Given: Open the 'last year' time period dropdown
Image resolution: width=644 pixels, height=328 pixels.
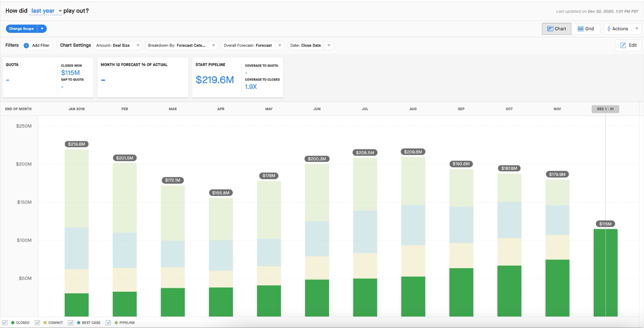Looking at the screenshot, I should tap(46, 11).
